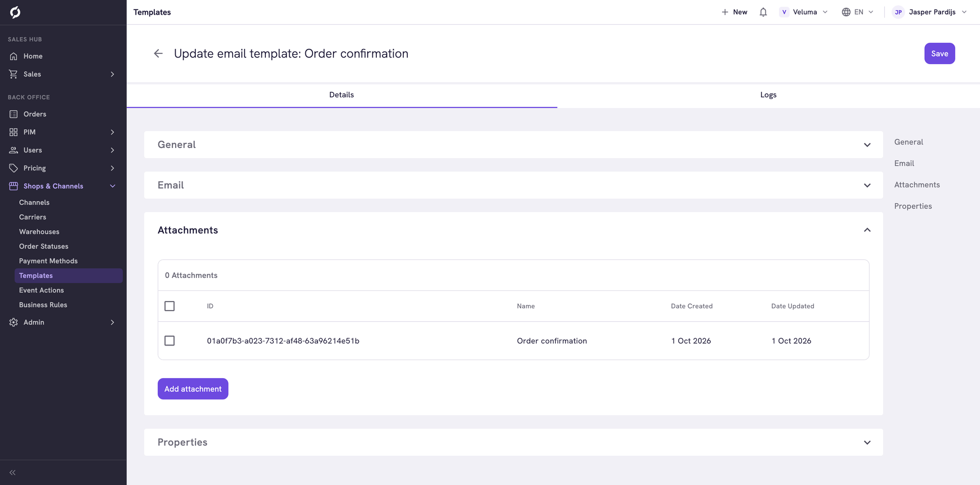Click the Date Created column header
980x485 pixels.
tap(692, 306)
